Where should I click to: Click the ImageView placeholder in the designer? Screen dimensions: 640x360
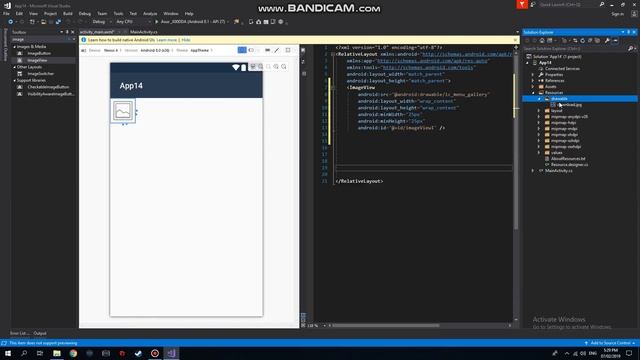(123, 111)
